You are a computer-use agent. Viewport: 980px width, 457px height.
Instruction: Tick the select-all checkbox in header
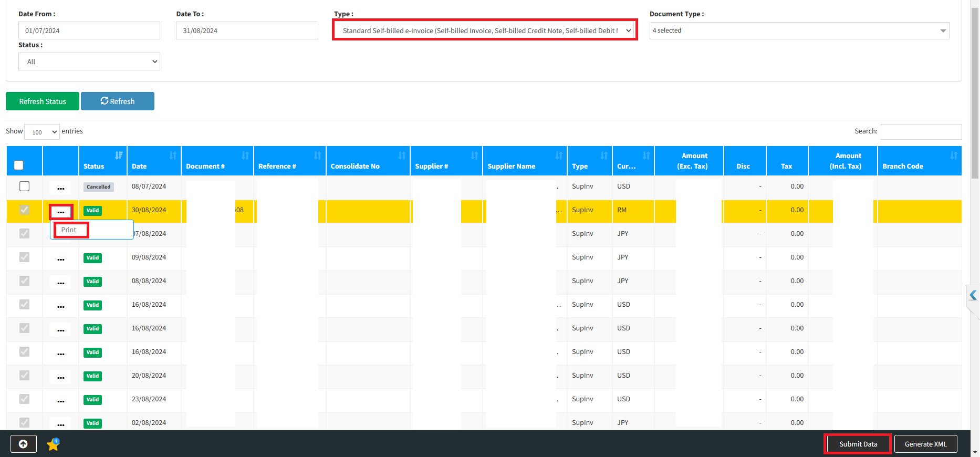[19, 165]
